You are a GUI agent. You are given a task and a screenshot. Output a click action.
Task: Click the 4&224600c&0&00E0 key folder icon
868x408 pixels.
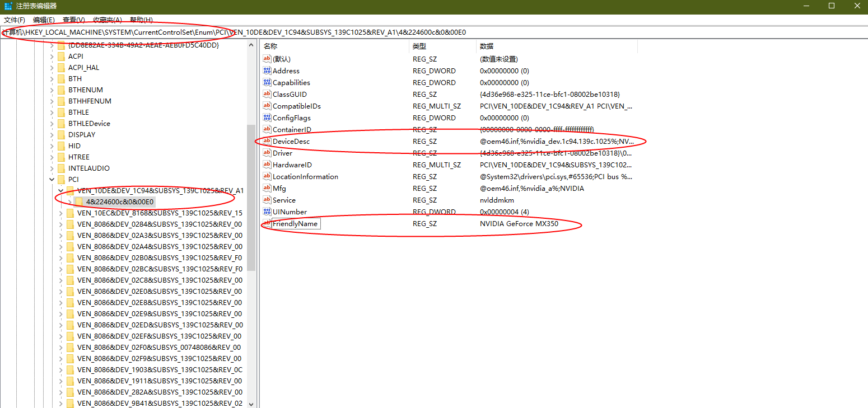coord(79,201)
